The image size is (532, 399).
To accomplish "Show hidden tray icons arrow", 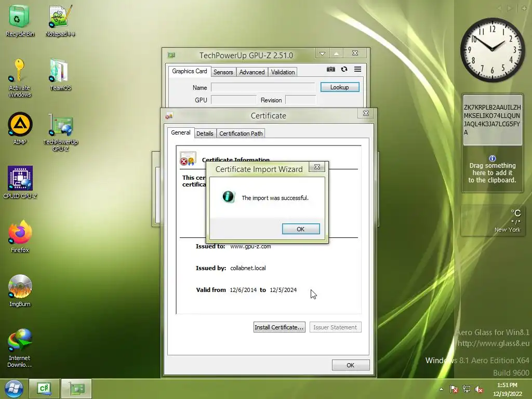I will tap(442, 389).
